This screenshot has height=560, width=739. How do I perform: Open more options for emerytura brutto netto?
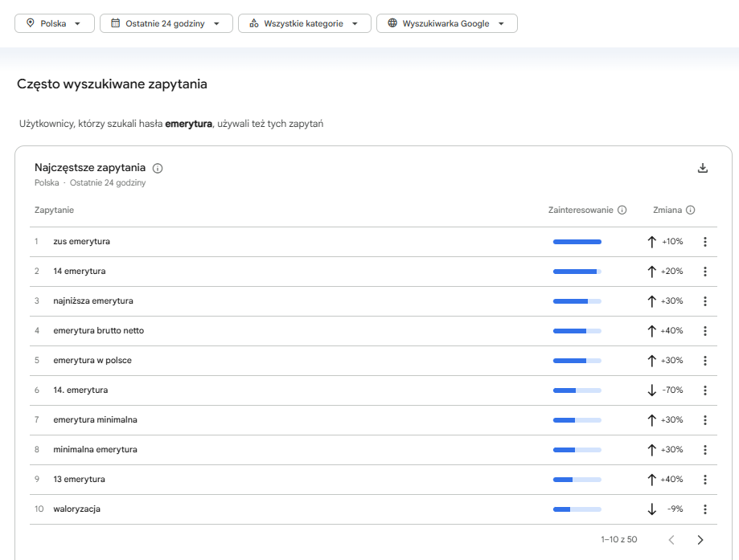point(705,331)
